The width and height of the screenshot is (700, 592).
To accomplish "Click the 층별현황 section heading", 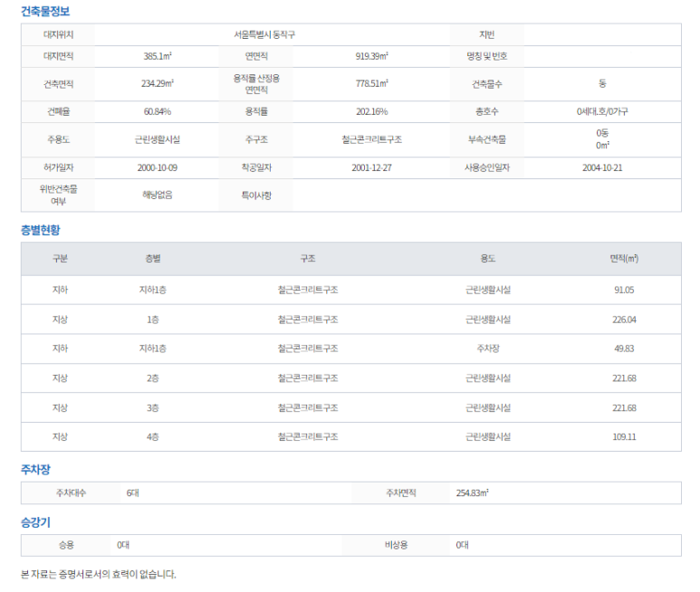I will tap(41, 230).
